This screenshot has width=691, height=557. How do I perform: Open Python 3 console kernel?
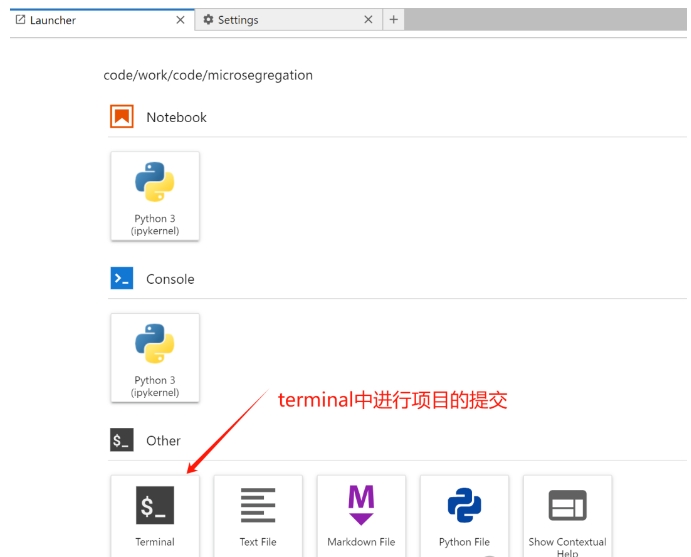(155, 357)
